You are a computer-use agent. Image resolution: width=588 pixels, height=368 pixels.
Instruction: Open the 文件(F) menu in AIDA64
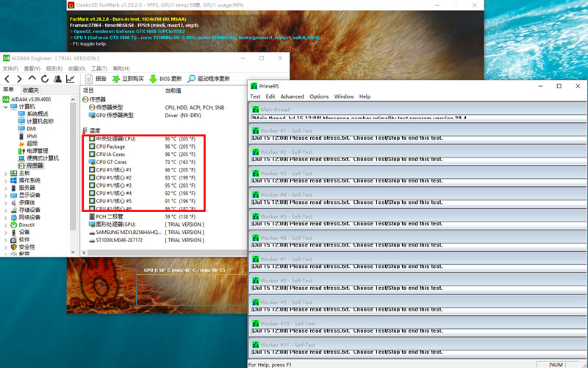(10, 68)
